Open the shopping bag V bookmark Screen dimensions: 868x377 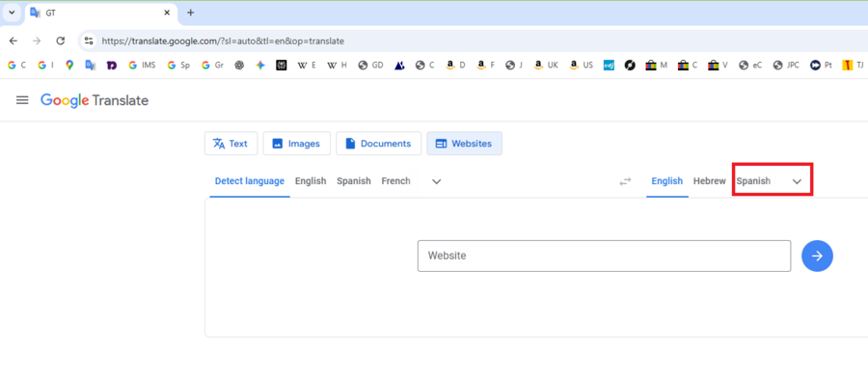tap(718, 66)
